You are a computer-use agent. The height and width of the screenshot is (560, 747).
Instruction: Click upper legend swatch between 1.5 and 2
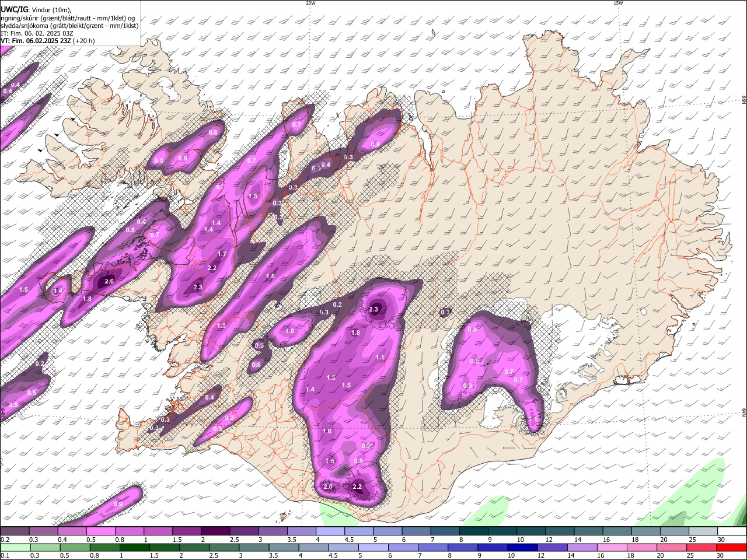point(186,531)
